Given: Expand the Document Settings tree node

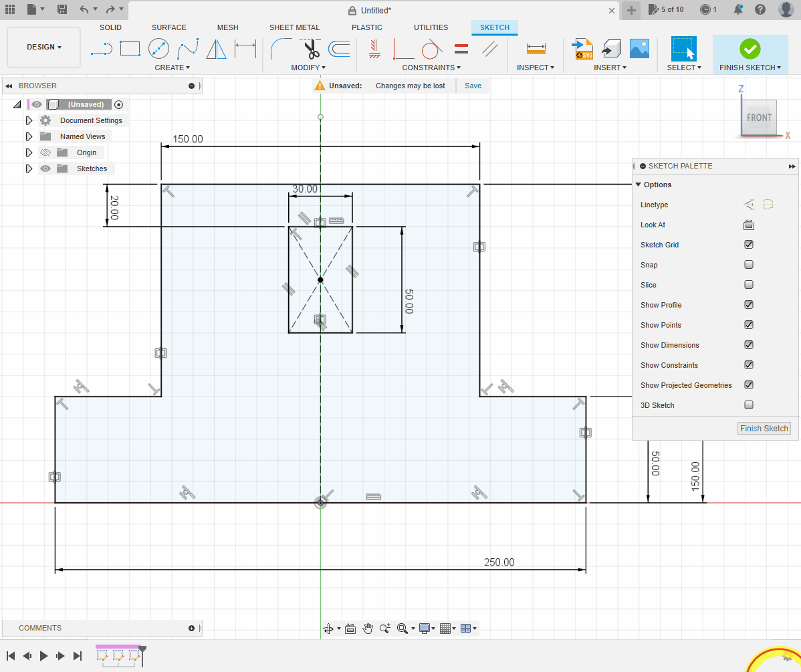Looking at the screenshot, I should [29, 120].
